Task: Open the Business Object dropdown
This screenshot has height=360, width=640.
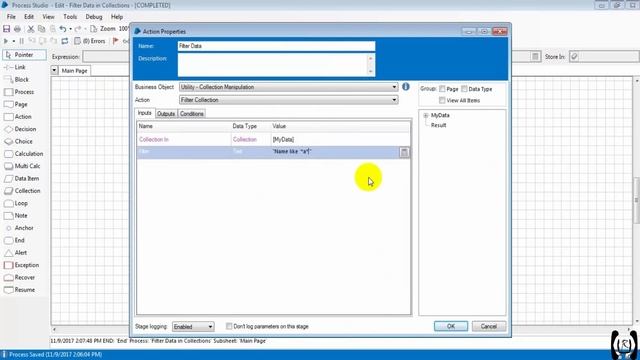Action: point(289,87)
